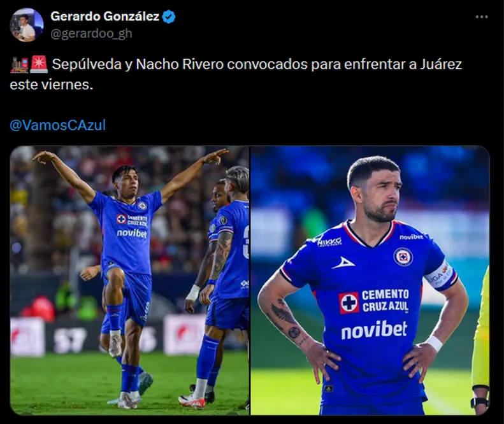This screenshot has width=504, height=424.
Task: Click Gerardo González's profile avatar
Action: tap(26, 25)
